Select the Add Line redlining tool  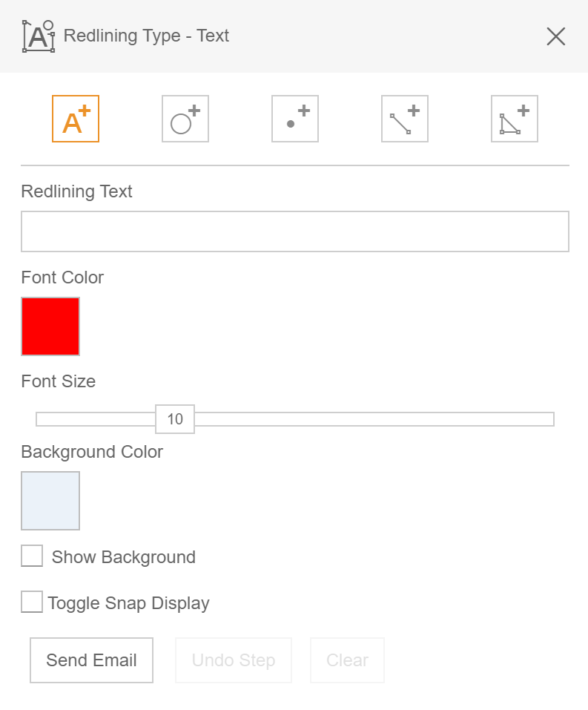404,119
